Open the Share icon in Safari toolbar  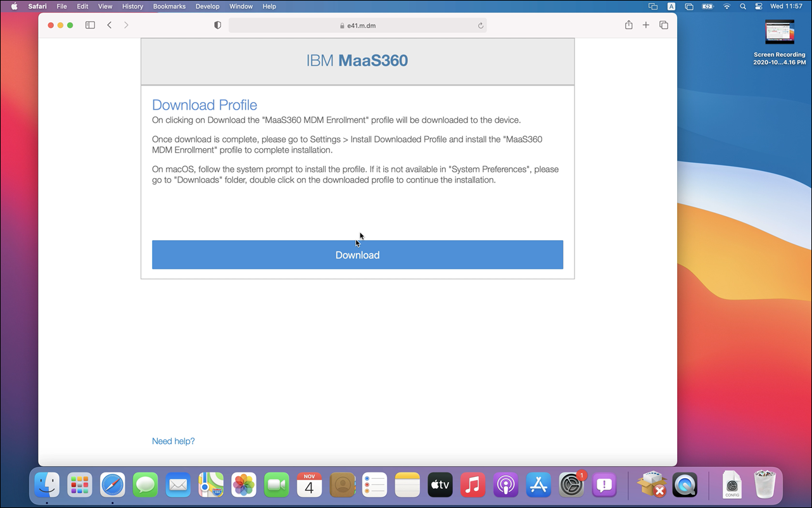(628, 25)
